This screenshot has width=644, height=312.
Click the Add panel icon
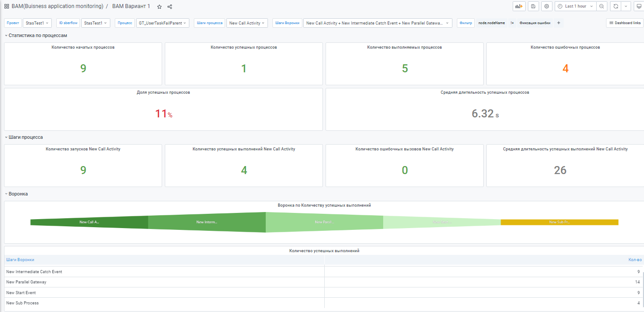pos(519,6)
